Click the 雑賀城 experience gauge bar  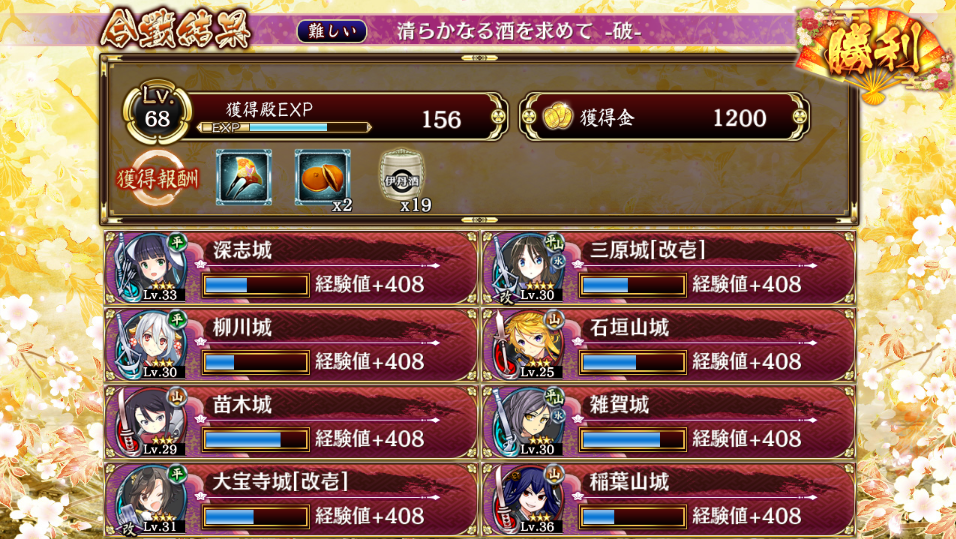(632, 439)
